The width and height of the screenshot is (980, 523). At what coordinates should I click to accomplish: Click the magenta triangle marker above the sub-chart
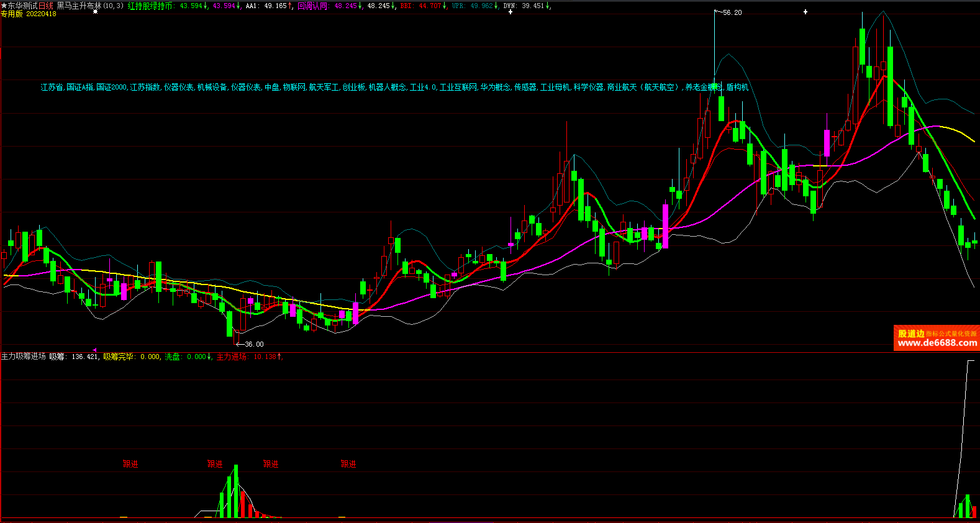pyautogui.click(x=95, y=350)
